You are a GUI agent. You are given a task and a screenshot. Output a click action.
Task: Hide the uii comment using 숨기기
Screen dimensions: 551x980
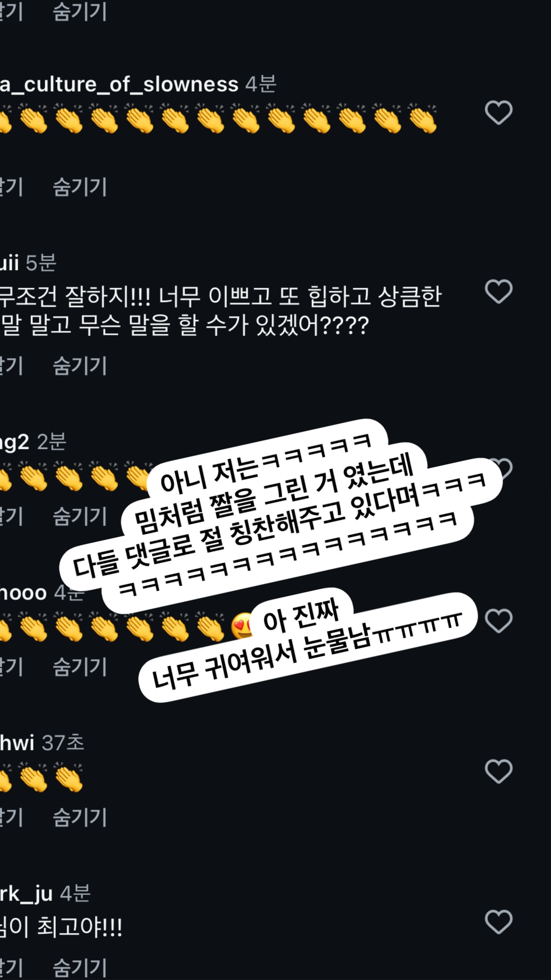coord(80,365)
